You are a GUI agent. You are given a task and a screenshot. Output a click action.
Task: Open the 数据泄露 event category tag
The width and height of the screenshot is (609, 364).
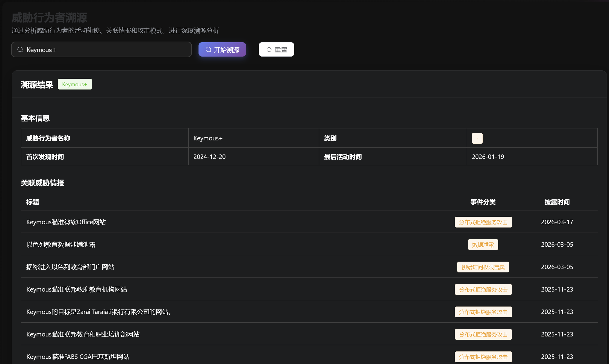click(x=483, y=244)
